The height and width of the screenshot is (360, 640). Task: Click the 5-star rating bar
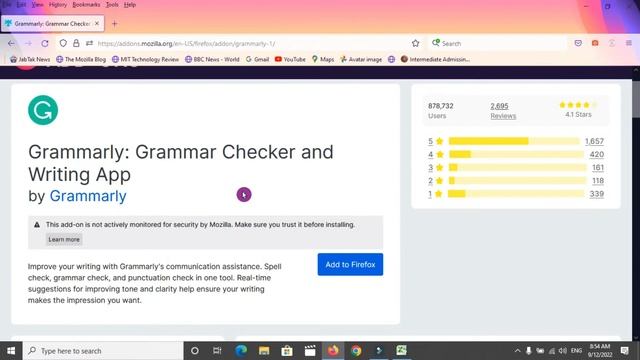(514, 141)
